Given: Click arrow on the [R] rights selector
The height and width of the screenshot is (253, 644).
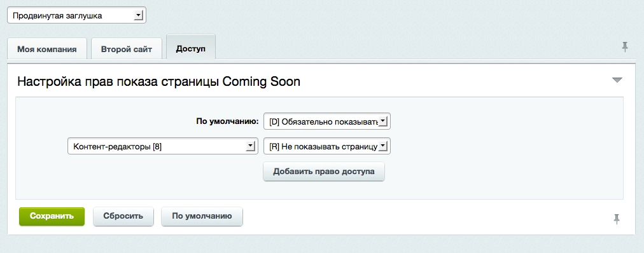Looking at the screenshot, I should point(383,146).
